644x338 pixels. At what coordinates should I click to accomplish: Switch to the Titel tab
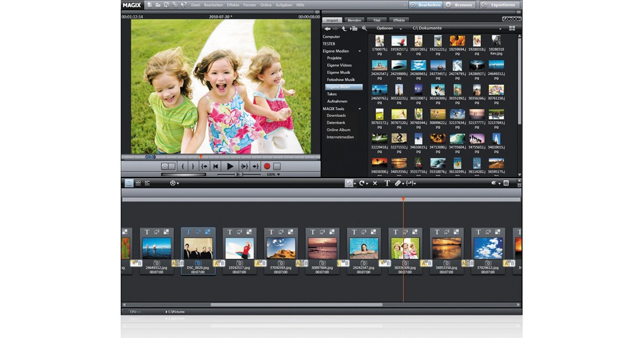(x=377, y=20)
